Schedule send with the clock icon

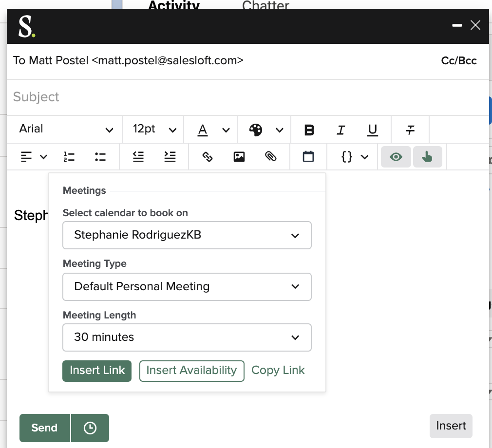click(x=90, y=428)
